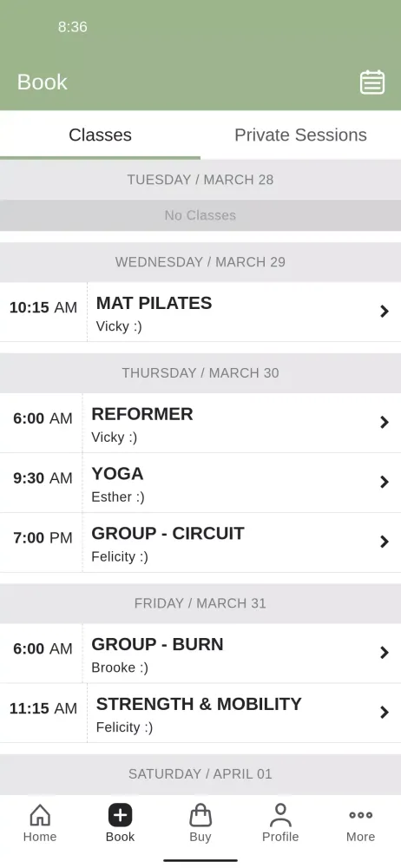Expand the Mat Pilates chevron arrow
Image resolution: width=401 pixels, height=868 pixels.
tap(385, 312)
